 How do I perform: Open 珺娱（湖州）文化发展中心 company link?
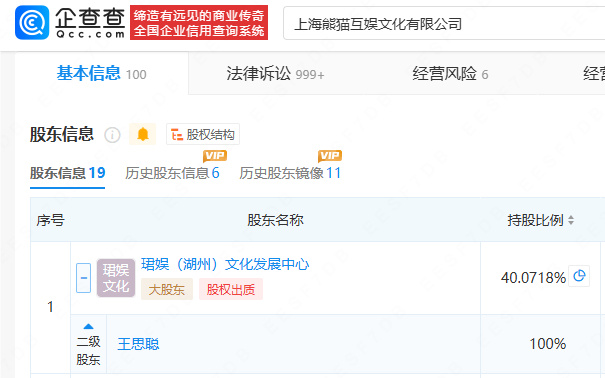point(225,265)
